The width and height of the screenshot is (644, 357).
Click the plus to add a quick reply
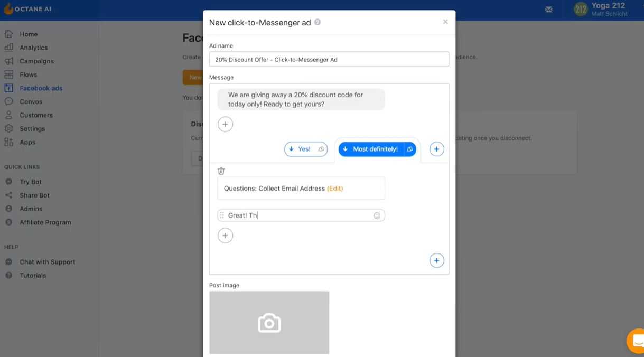pyautogui.click(x=436, y=149)
